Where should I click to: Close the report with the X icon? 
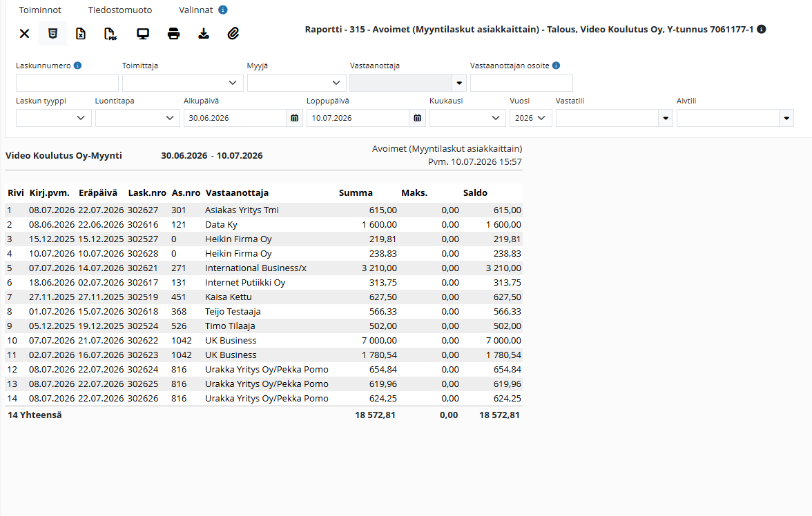point(24,34)
